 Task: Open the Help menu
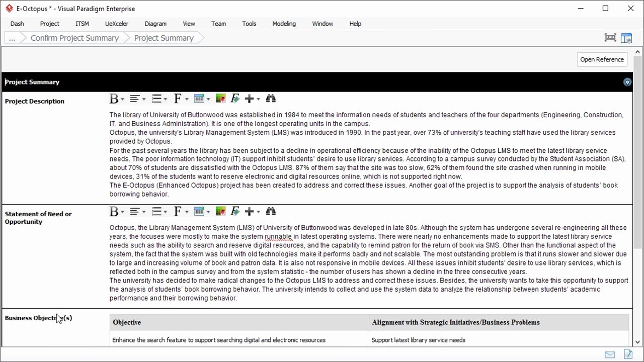point(355,24)
